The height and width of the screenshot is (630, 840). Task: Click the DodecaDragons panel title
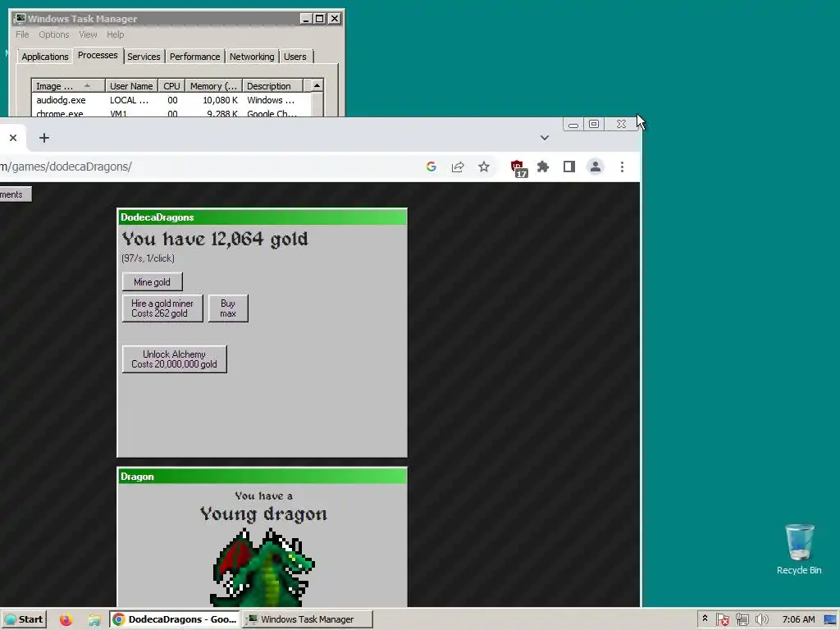point(157,217)
